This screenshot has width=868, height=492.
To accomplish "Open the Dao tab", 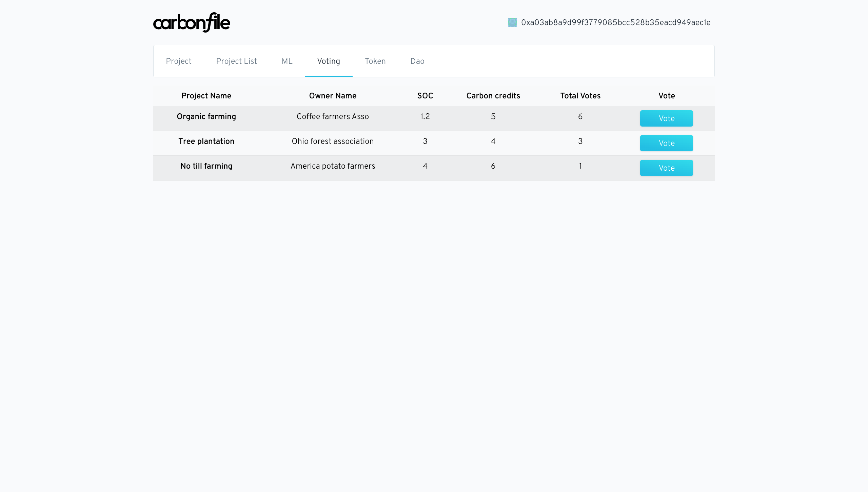I will click(x=417, y=61).
